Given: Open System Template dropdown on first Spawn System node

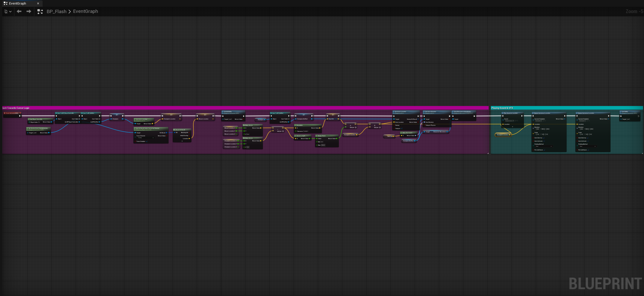Looking at the screenshot, I should [539, 121].
